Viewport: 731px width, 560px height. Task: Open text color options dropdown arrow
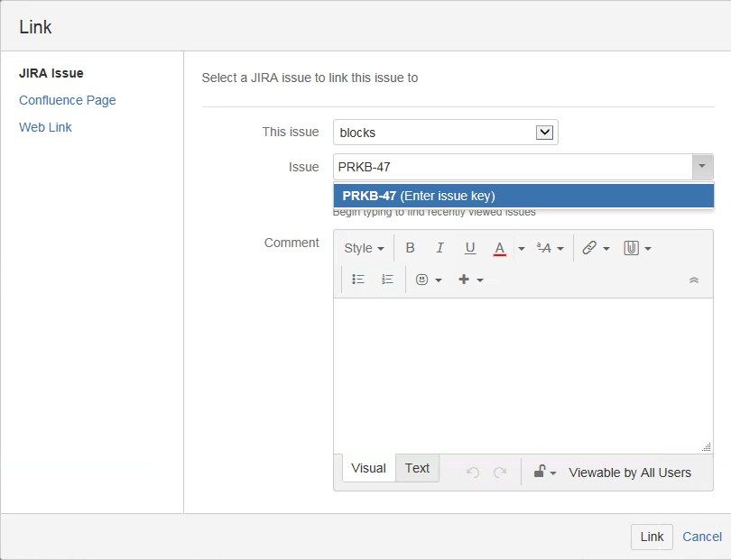click(522, 249)
